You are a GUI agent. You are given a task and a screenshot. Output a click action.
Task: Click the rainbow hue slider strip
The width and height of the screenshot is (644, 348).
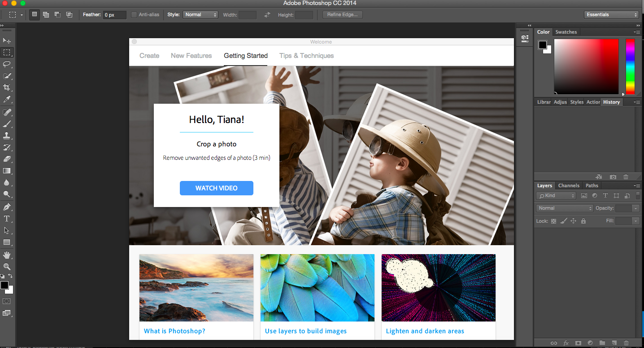click(630, 66)
